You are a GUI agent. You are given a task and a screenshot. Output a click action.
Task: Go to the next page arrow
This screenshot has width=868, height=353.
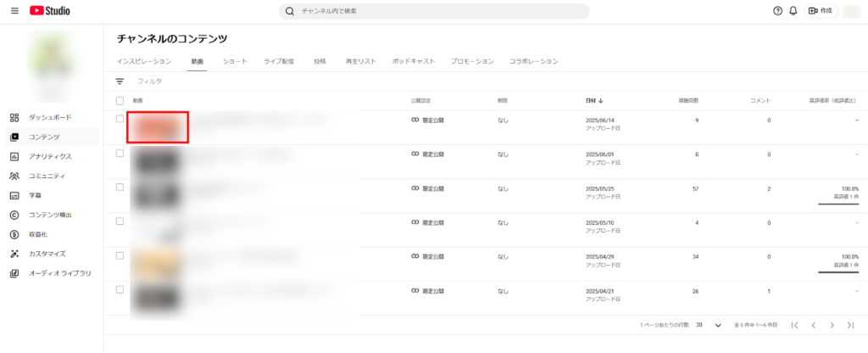[x=832, y=325]
